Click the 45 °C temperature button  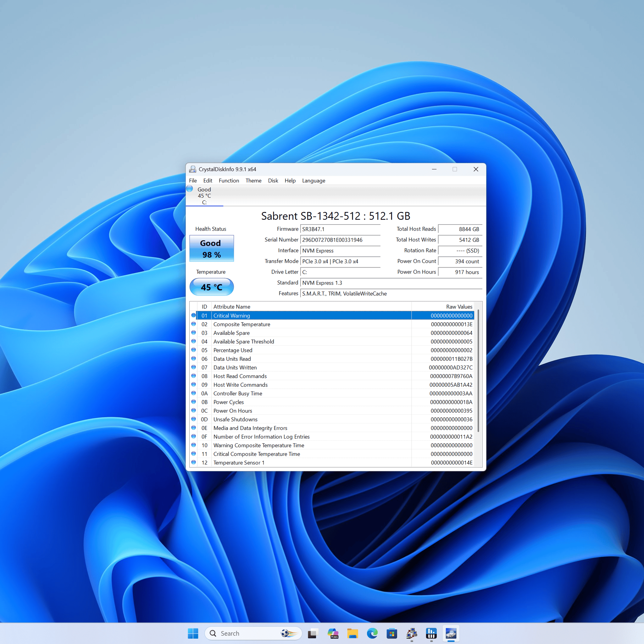click(212, 287)
